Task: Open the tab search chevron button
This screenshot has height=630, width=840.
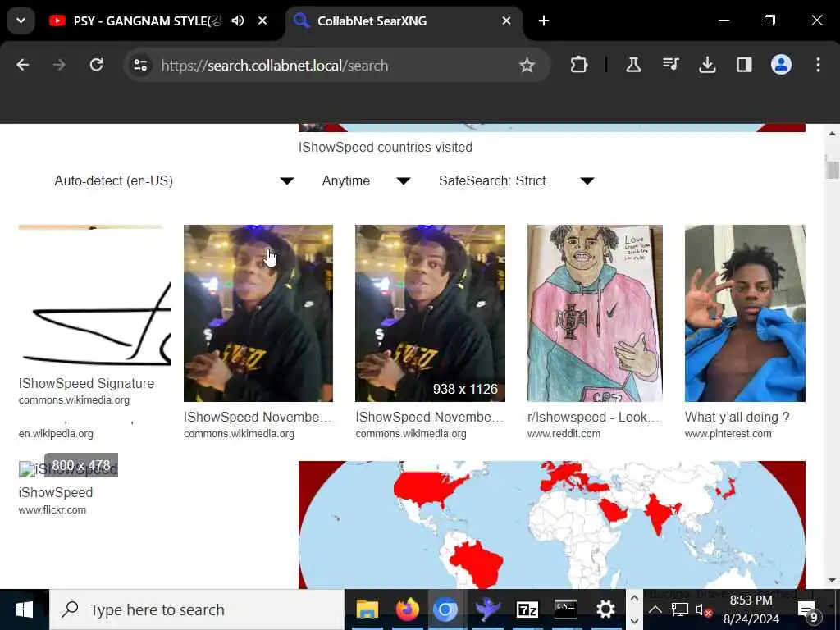Action: tap(21, 21)
